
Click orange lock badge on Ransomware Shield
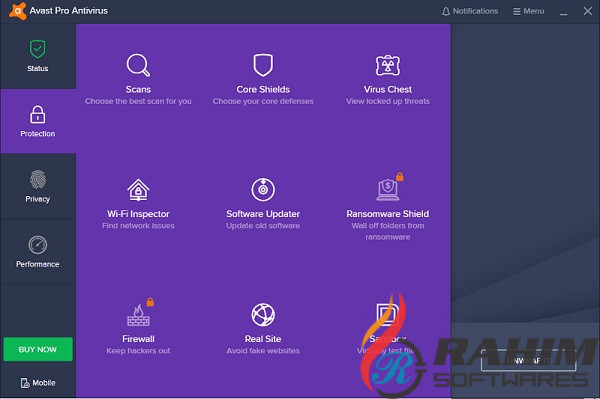[400, 176]
